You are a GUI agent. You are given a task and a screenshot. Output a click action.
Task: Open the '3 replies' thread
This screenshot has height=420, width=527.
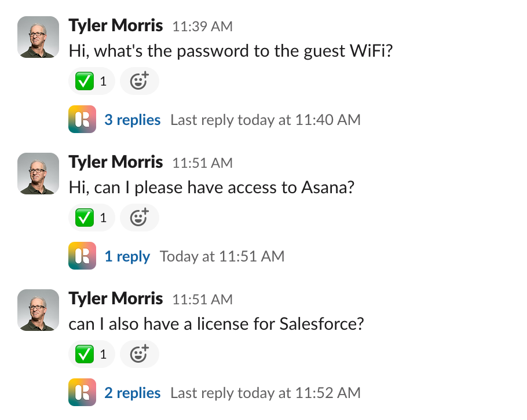133,120
